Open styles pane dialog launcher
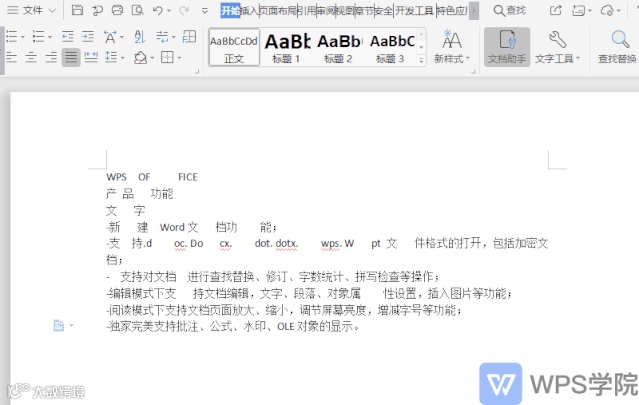This screenshot has width=639, height=405. tap(473, 71)
